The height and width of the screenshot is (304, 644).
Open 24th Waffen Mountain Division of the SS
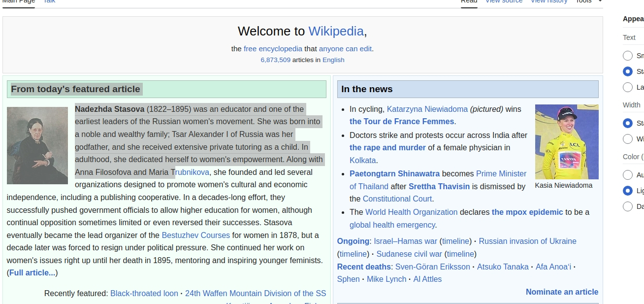click(256, 294)
